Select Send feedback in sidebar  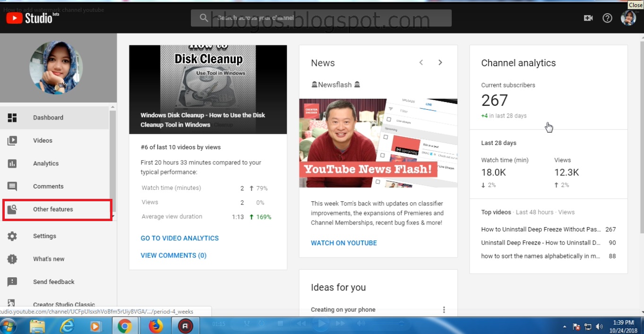point(54,282)
